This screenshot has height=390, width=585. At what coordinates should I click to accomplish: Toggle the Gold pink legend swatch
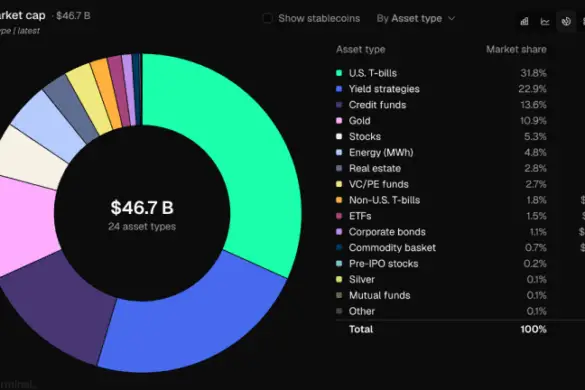point(339,121)
